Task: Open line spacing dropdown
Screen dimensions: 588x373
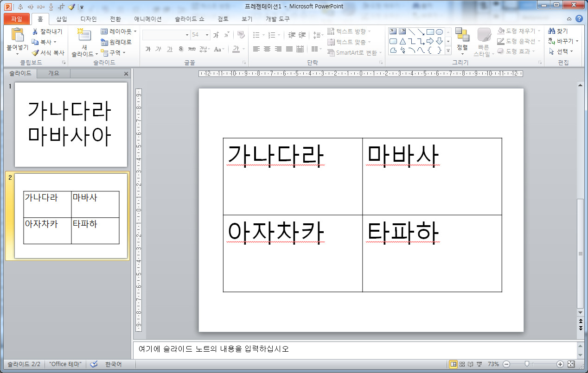Action: pyautogui.click(x=317, y=35)
